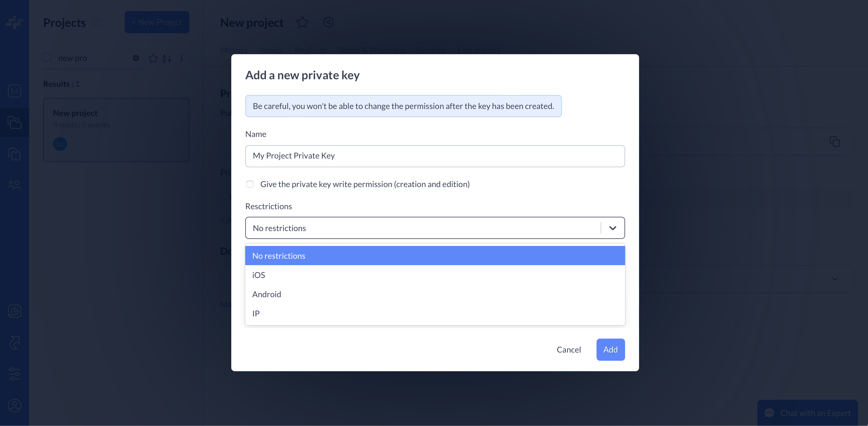Expand the collapsed dropdown on the right panel
Image resolution: width=868 pixels, height=426 pixels.
835,279
